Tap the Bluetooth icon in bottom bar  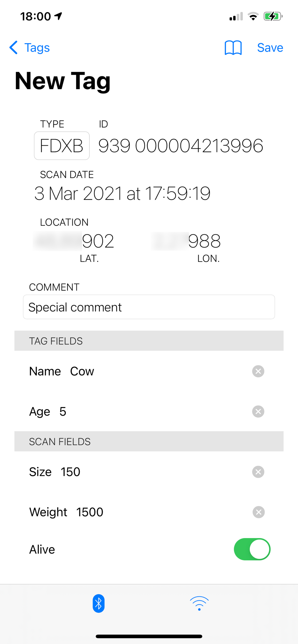(98, 603)
